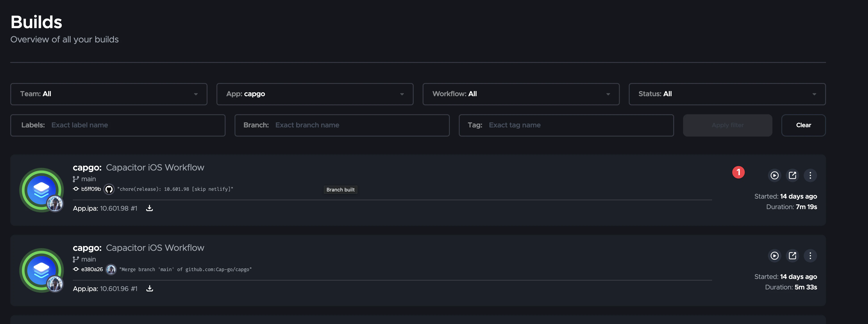Restart the second build with commit e380a26
The width and height of the screenshot is (868, 324).
tap(775, 256)
